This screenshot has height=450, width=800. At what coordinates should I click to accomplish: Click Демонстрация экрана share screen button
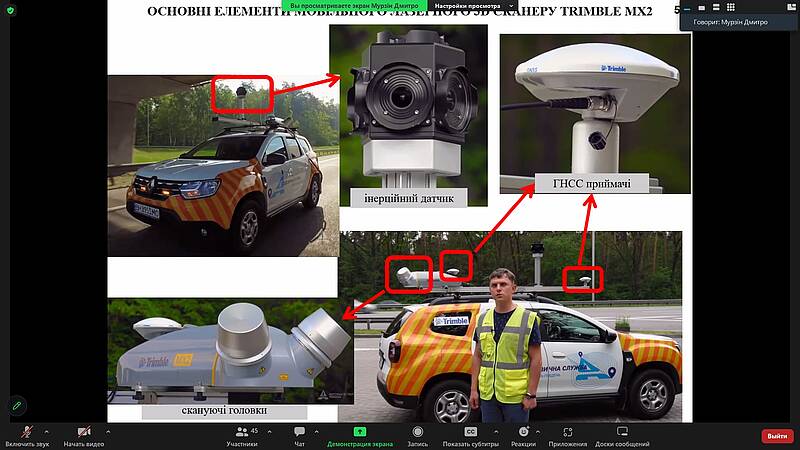(x=360, y=436)
